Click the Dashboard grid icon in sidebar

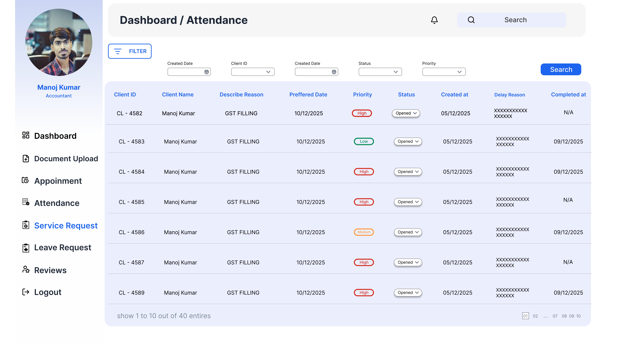tap(26, 135)
